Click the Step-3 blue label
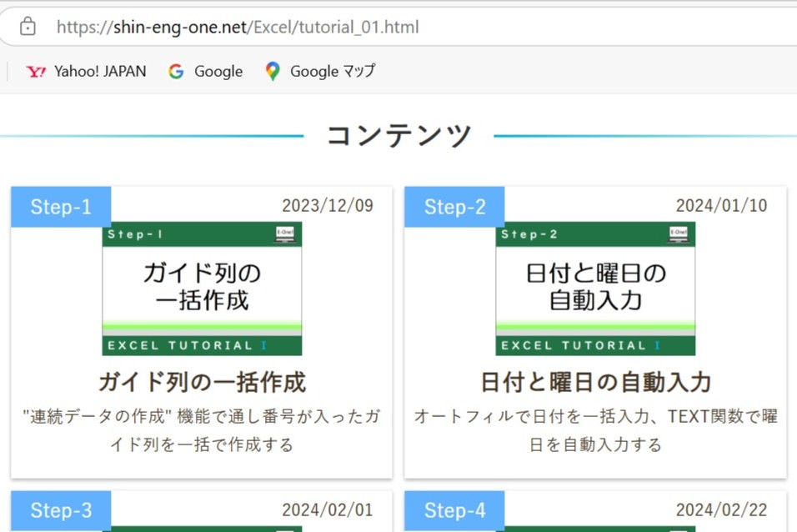797x532 pixels. click(61, 510)
